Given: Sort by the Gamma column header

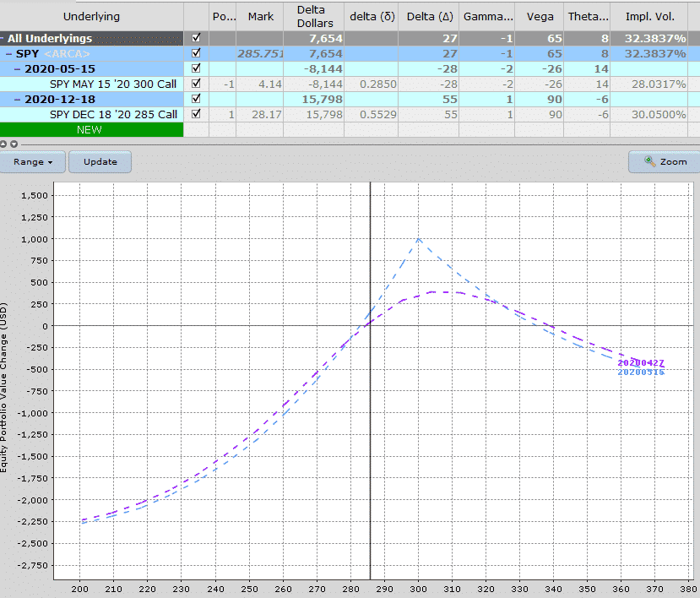Looking at the screenshot, I should tap(487, 17).
